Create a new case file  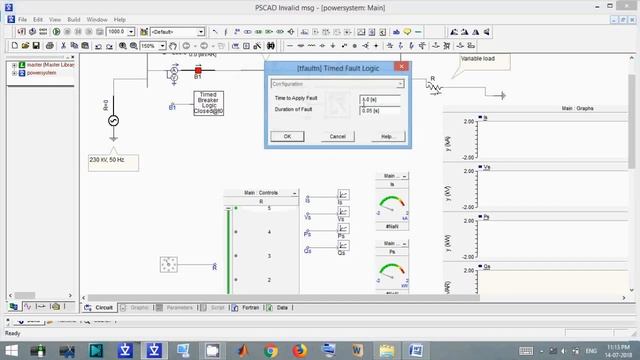pyautogui.click(x=14, y=46)
